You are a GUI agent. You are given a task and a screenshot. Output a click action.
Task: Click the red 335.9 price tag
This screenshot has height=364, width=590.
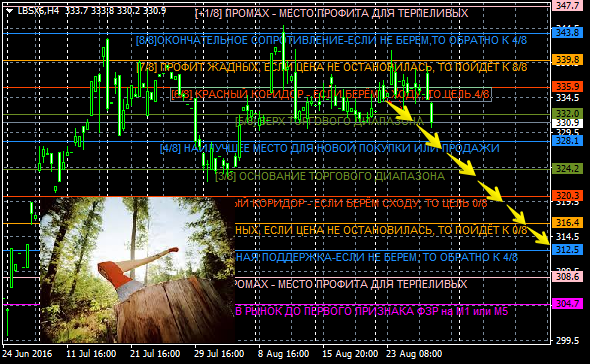(x=568, y=87)
